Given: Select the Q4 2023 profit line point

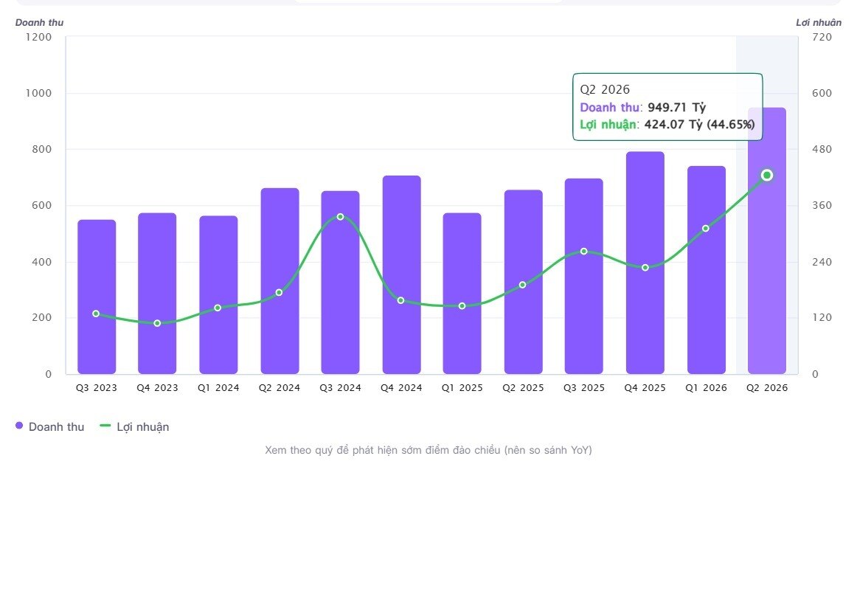Looking at the screenshot, I should coord(157,324).
